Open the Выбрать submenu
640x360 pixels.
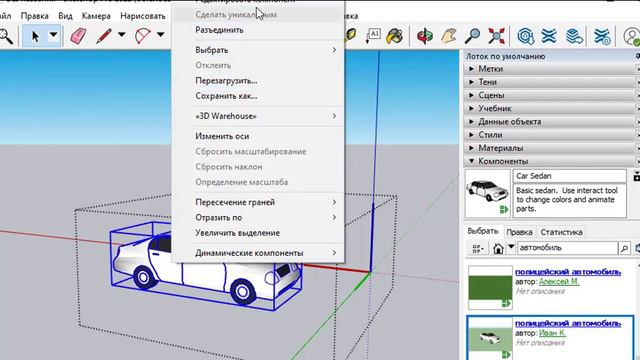[258, 50]
